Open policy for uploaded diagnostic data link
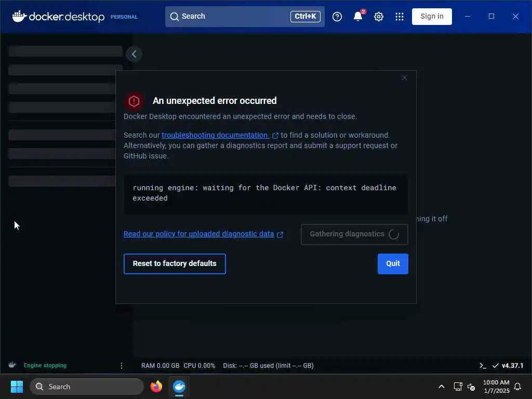The height and width of the screenshot is (399, 532). click(x=198, y=234)
